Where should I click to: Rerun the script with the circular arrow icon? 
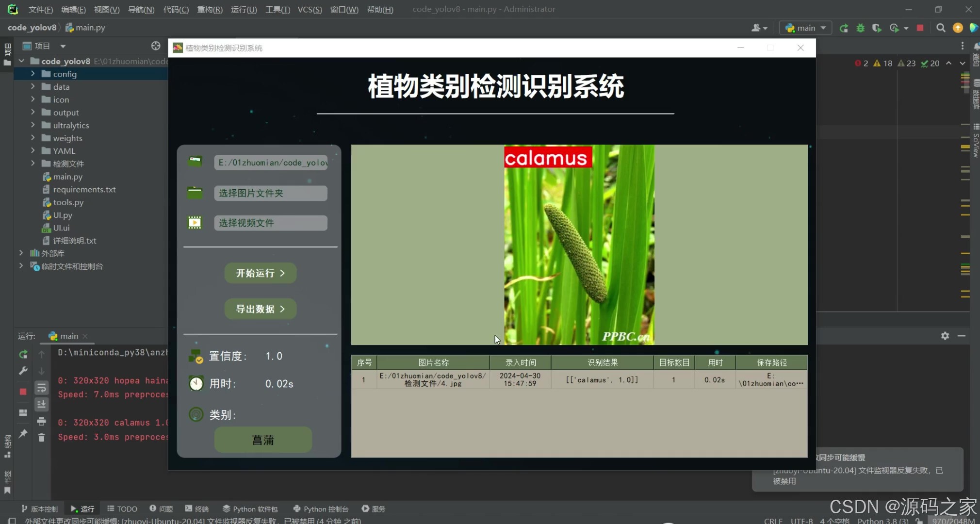(x=844, y=28)
